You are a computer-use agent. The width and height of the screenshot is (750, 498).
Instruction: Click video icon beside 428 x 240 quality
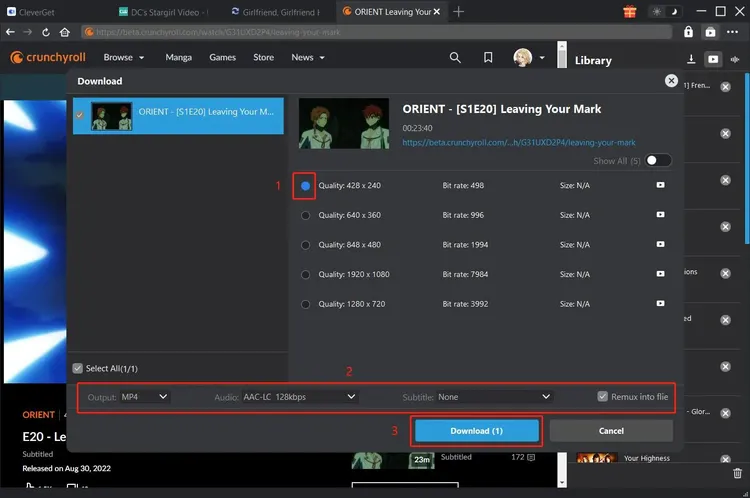660,185
